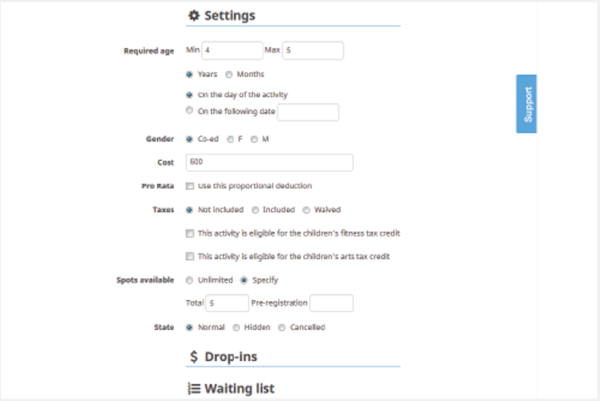Enable the proportional deduction checkbox
This screenshot has width=600, height=401.
(190, 185)
